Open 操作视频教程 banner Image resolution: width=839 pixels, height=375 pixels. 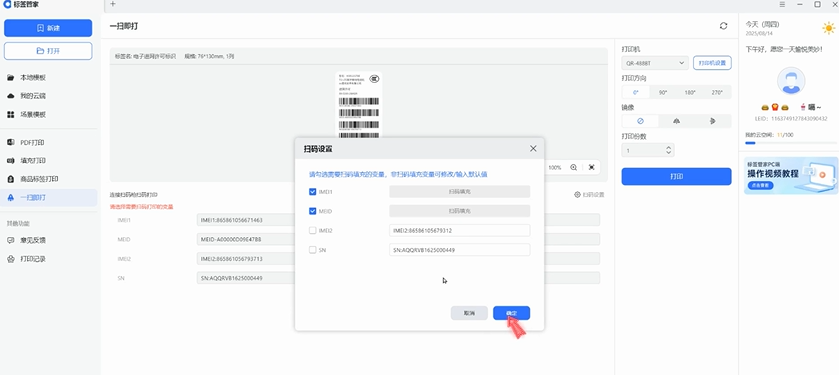click(x=791, y=175)
